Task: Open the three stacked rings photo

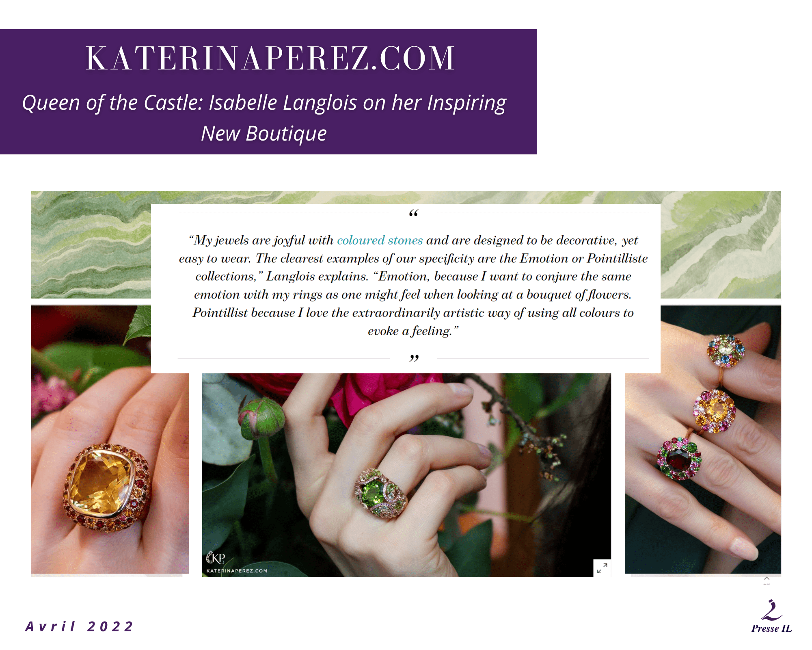Action: pyautogui.click(x=703, y=440)
